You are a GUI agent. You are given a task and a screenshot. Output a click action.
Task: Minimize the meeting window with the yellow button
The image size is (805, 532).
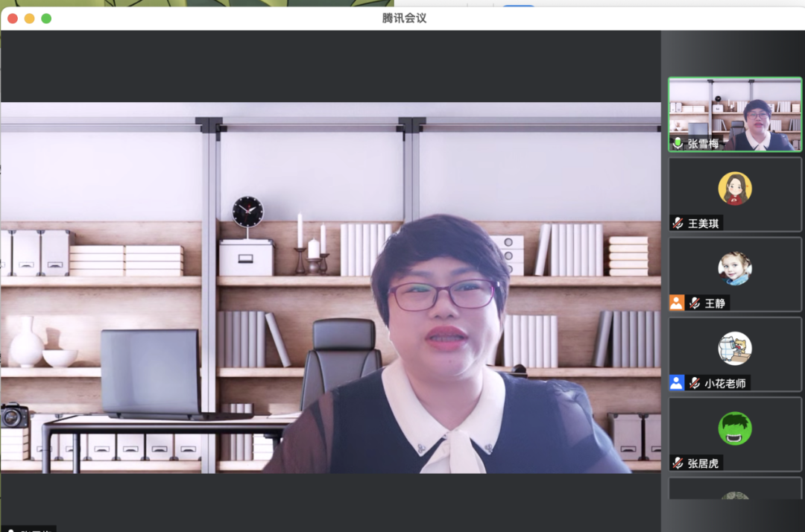click(x=29, y=19)
